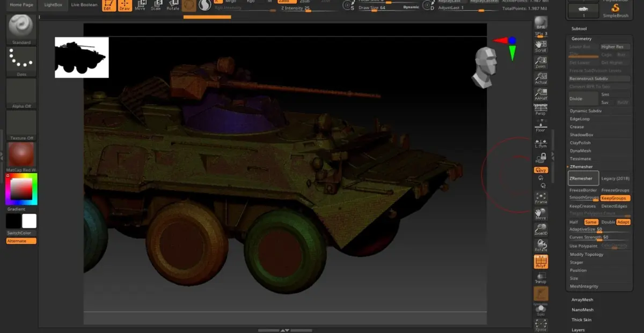
Task: Select the Zoom3D navigation icon
Action: coord(540,230)
